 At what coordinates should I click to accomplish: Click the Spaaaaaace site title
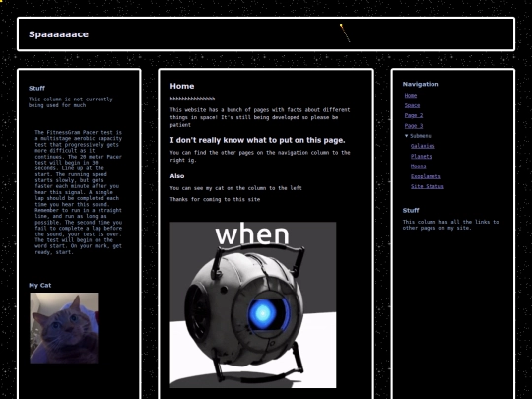tap(58, 34)
